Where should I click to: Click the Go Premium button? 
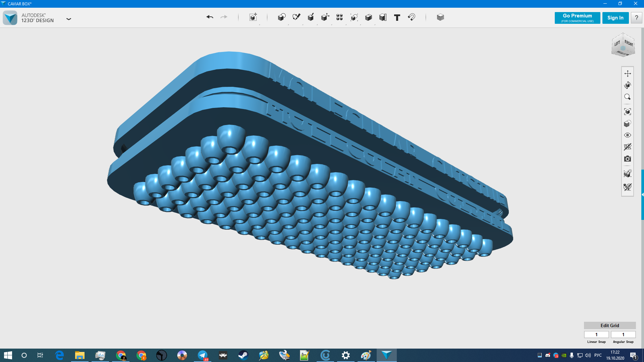pos(577,18)
